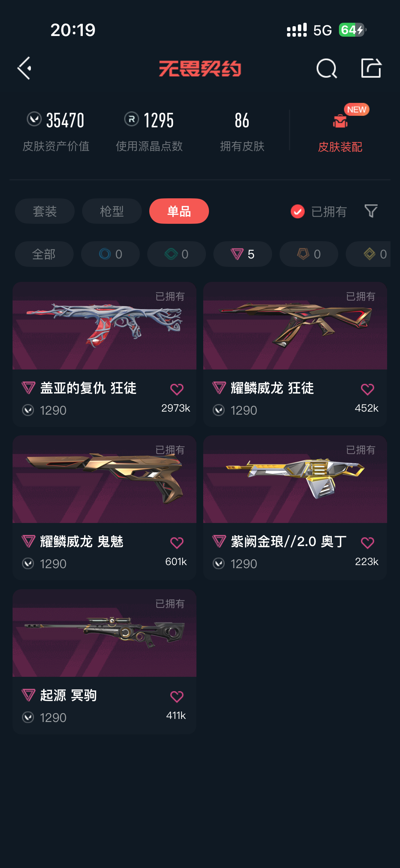Open the 起源 冥驹 sniper skin thumbnail
The width and height of the screenshot is (400, 868).
(104, 633)
